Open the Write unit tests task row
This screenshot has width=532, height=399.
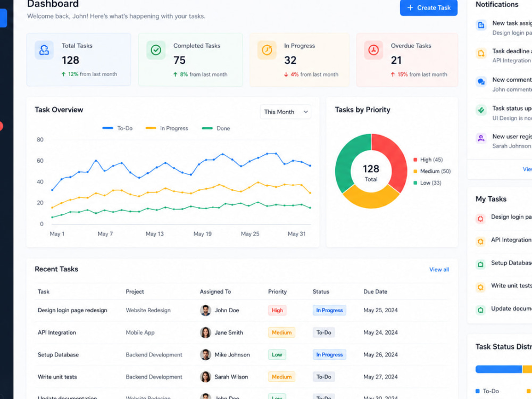[242, 377]
